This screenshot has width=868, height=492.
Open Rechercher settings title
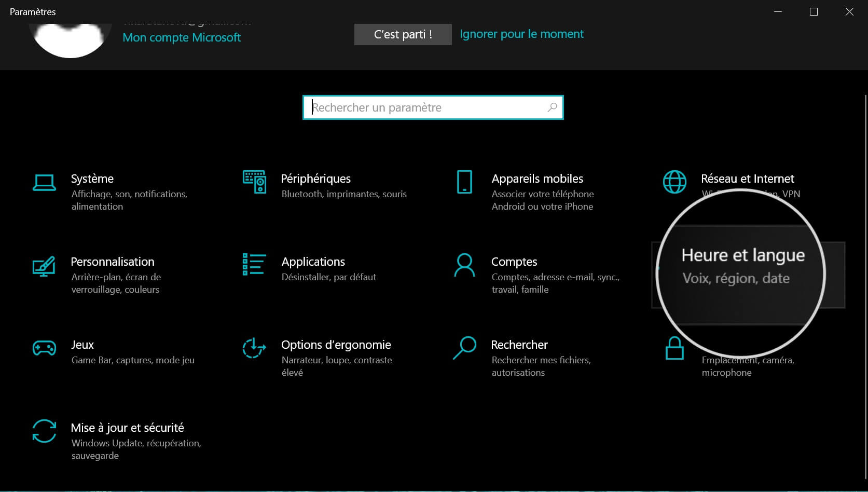(519, 345)
